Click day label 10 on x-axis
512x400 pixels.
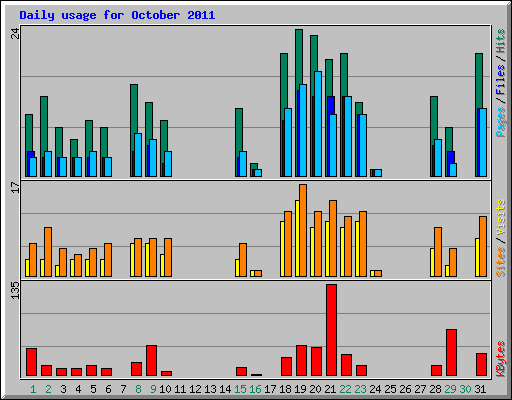pos(165,389)
